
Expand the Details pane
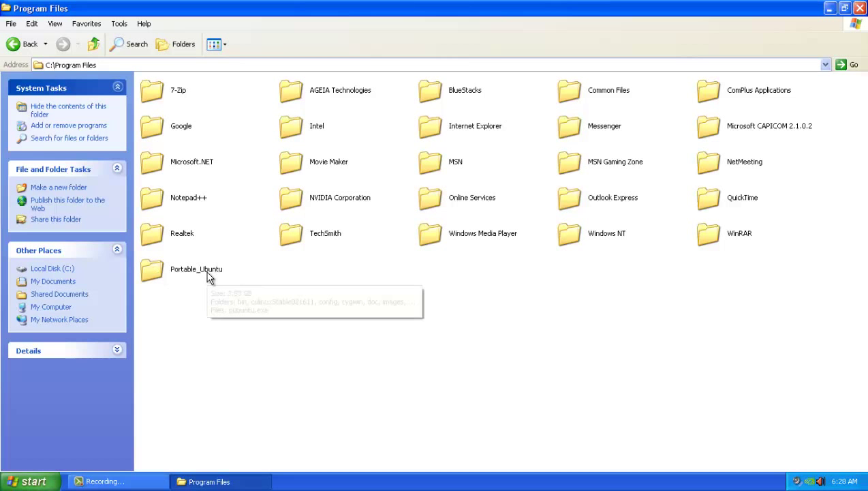tap(117, 350)
